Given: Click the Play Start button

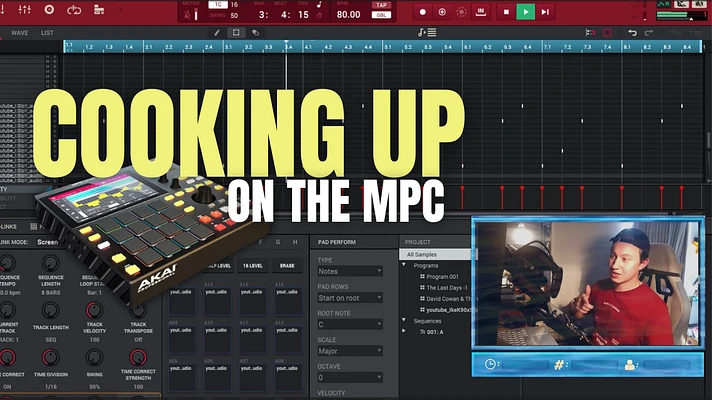Looking at the screenshot, I should 545,12.
